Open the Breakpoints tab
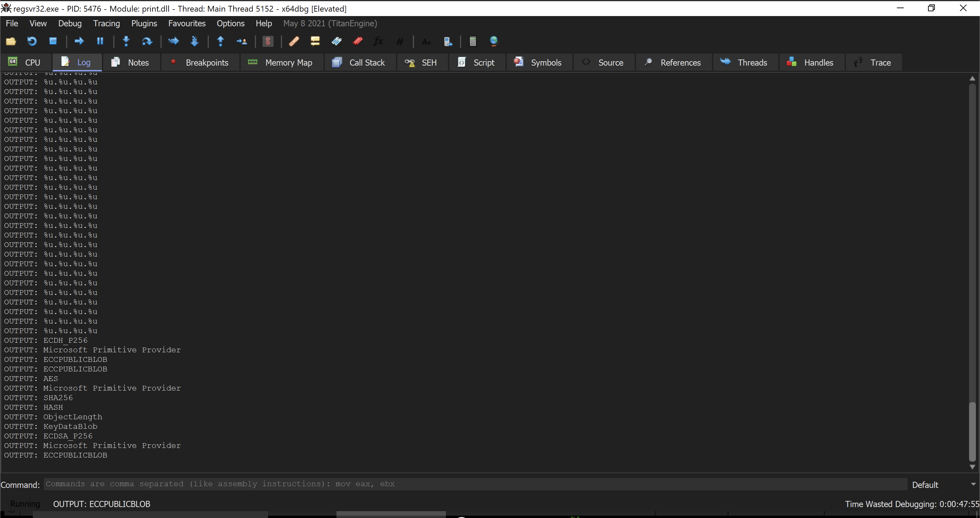The image size is (980, 518). (x=200, y=63)
